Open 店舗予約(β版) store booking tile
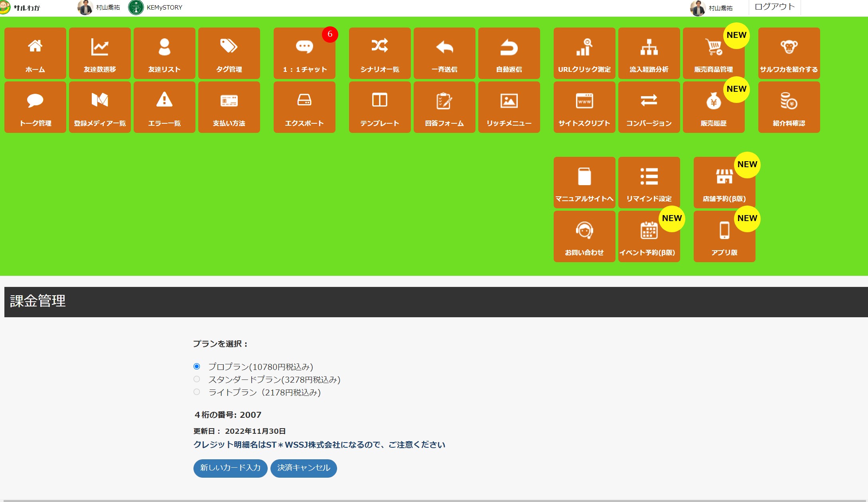Viewport: 868px width, 502px height. [724, 182]
